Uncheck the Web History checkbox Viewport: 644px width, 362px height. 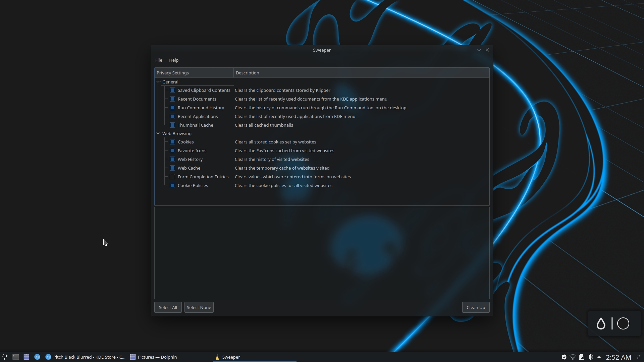tap(172, 159)
